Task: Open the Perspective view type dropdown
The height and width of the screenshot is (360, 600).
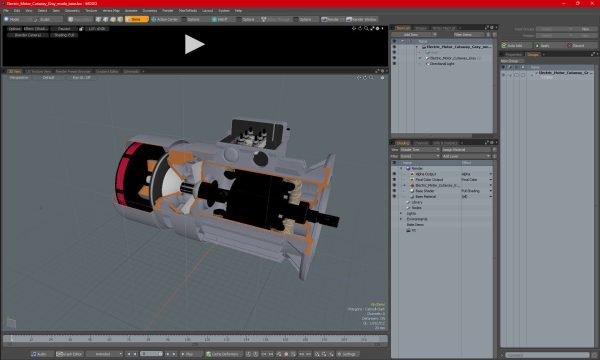Action: tap(19, 78)
